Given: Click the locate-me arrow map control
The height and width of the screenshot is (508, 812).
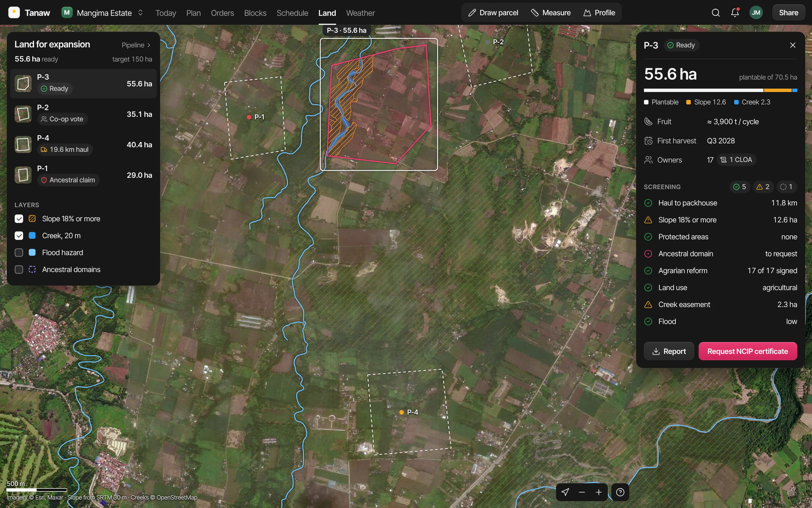Looking at the screenshot, I should click(x=565, y=492).
